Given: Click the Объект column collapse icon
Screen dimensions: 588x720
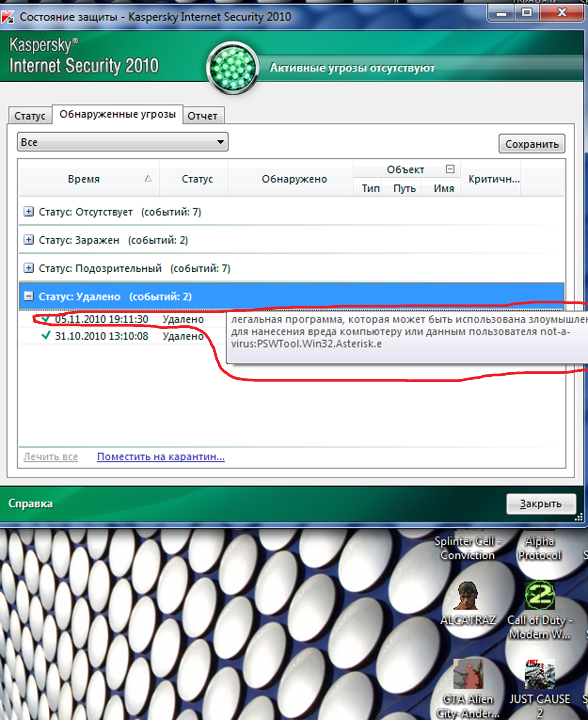Looking at the screenshot, I should [x=450, y=169].
